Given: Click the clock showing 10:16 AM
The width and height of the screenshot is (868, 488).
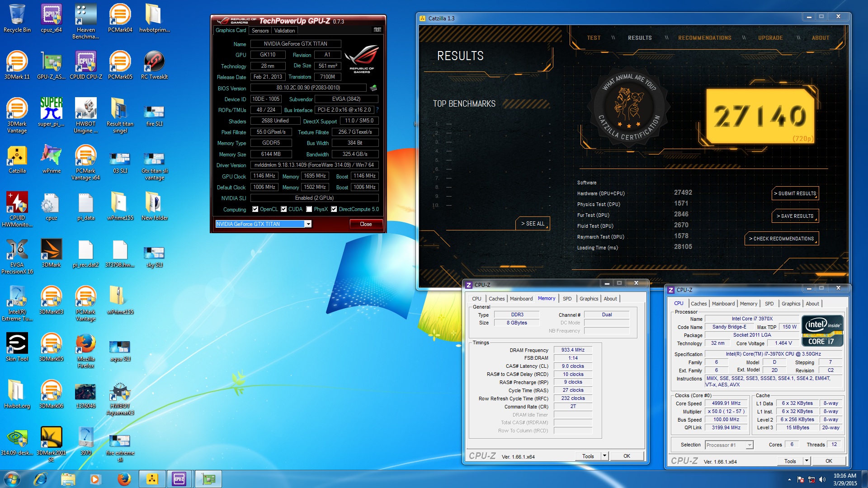Looking at the screenshot, I should click(x=845, y=476).
